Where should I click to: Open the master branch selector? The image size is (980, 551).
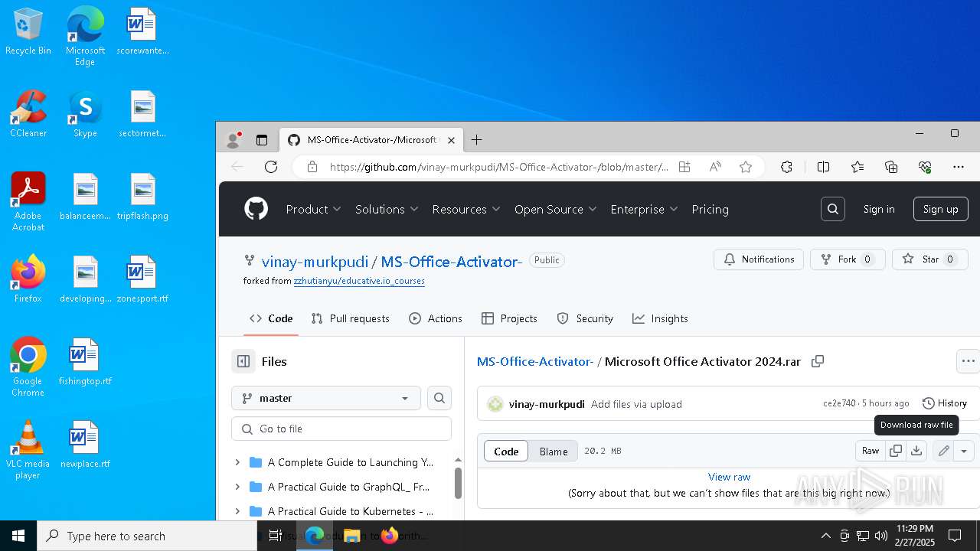(x=326, y=398)
